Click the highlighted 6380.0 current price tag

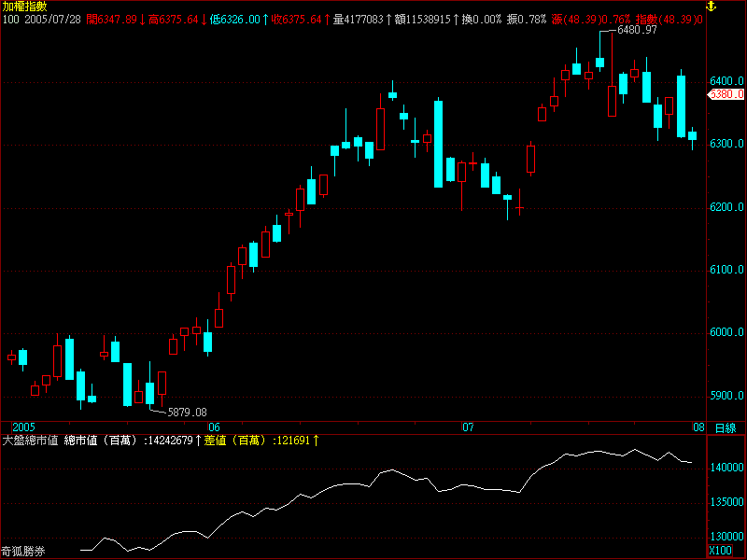coord(726,94)
